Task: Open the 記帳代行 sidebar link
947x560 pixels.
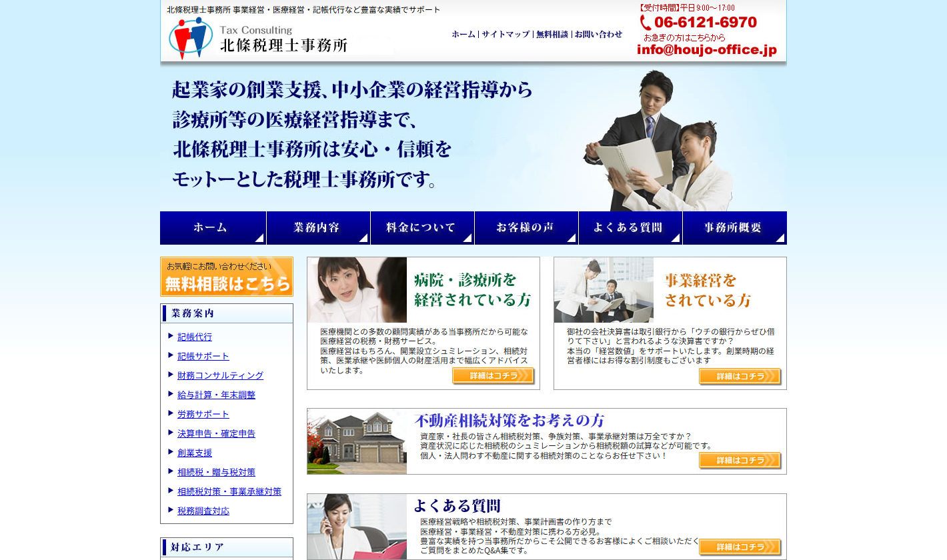Action: (195, 337)
